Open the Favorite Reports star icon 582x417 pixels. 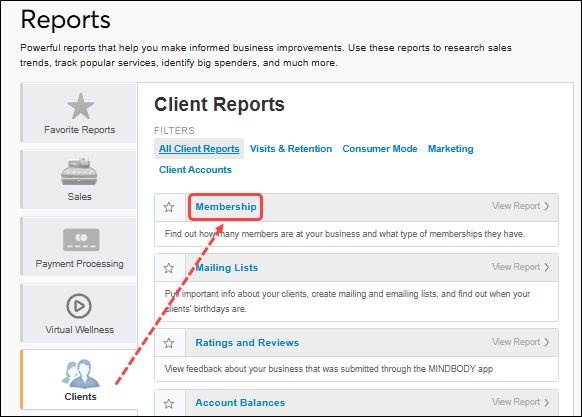point(81,106)
